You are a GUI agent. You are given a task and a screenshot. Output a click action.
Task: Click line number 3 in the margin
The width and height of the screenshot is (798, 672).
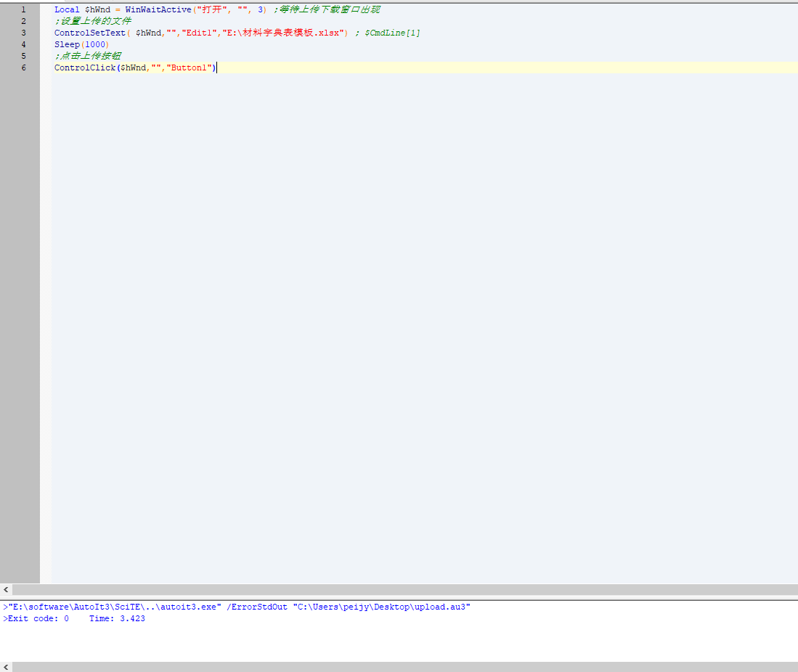pos(23,33)
